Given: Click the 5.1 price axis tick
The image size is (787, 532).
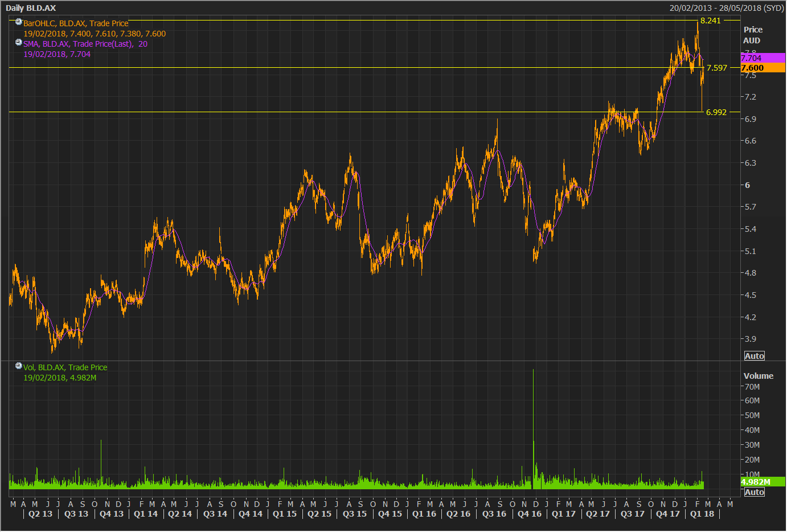Looking at the screenshot, I should point(751,251).
